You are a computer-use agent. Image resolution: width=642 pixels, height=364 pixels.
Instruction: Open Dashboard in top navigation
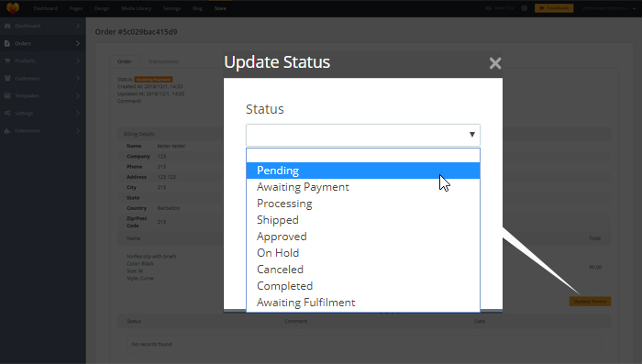[x=46, y=8]
